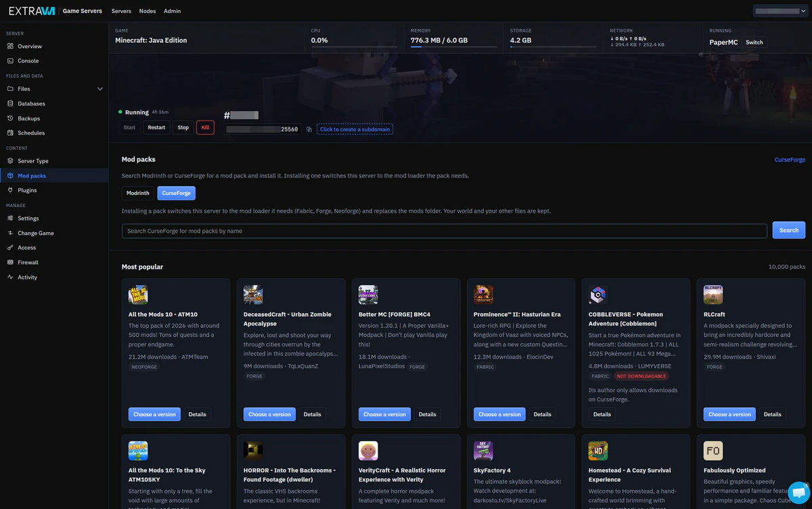
Task: Open Schedules icon in sidebar
Action: (10, 133)
